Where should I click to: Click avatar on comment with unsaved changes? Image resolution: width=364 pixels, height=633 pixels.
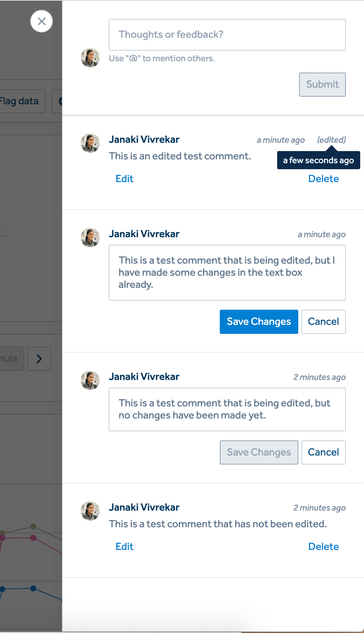tap(90, 238)
